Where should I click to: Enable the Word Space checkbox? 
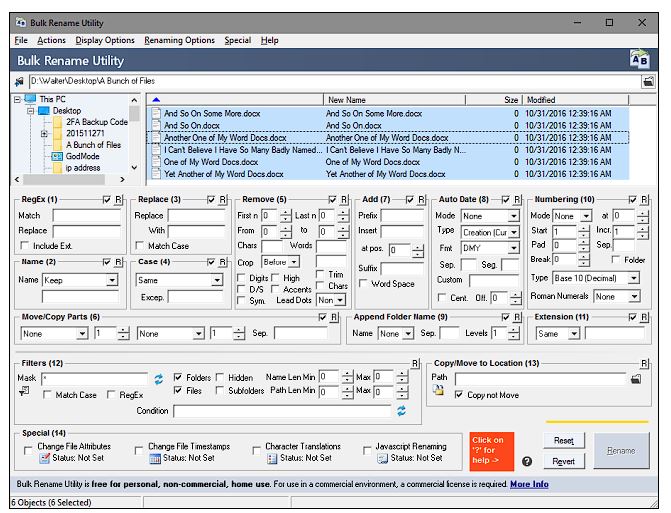coord(363,283)
